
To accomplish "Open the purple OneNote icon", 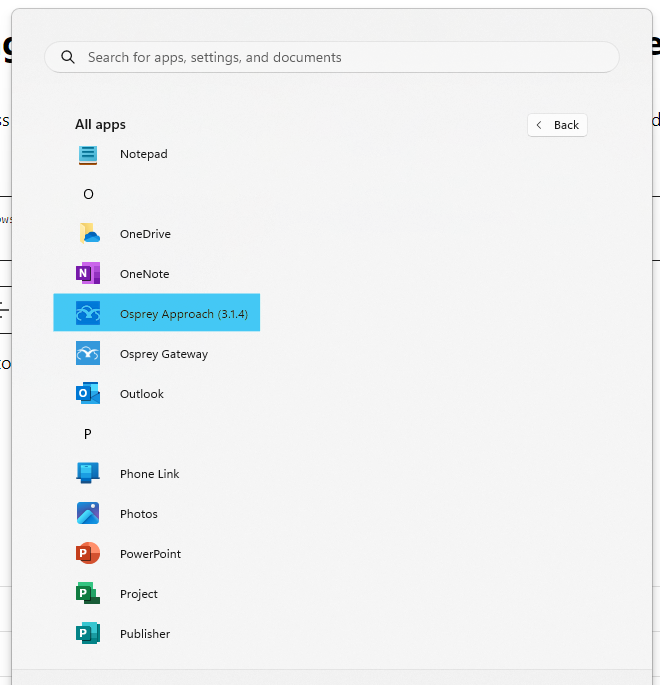I will [88, 273].
